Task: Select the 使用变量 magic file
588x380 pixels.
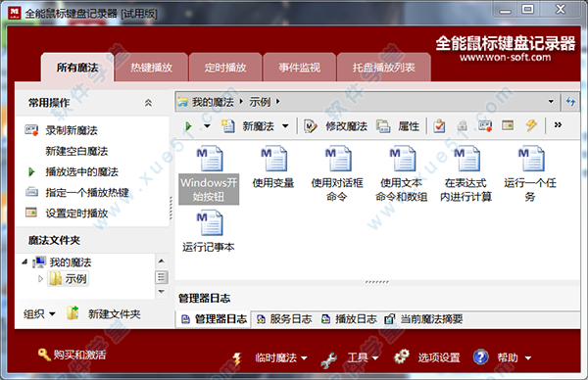Action: click(x=273, y=167)
